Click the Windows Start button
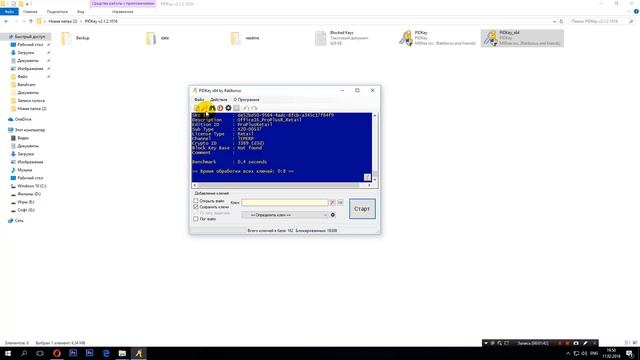 (x=8, y=353)
